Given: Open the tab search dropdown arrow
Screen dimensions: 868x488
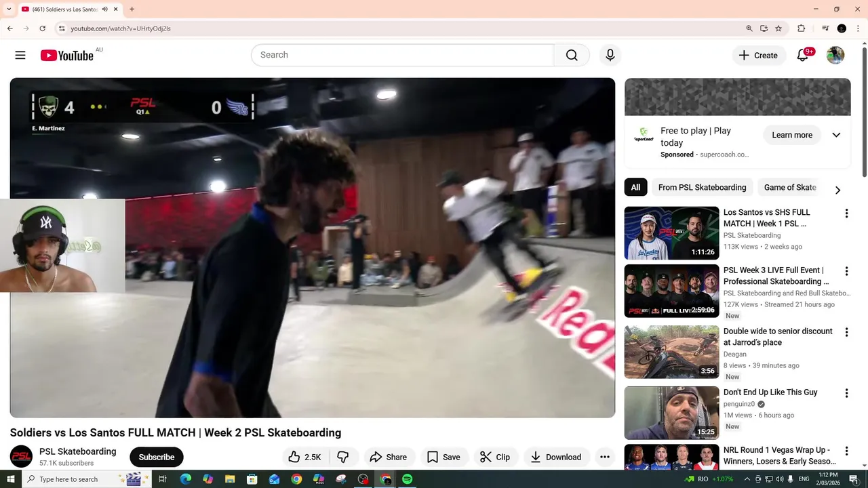Looking at the screenshot, I should [9, 9].
